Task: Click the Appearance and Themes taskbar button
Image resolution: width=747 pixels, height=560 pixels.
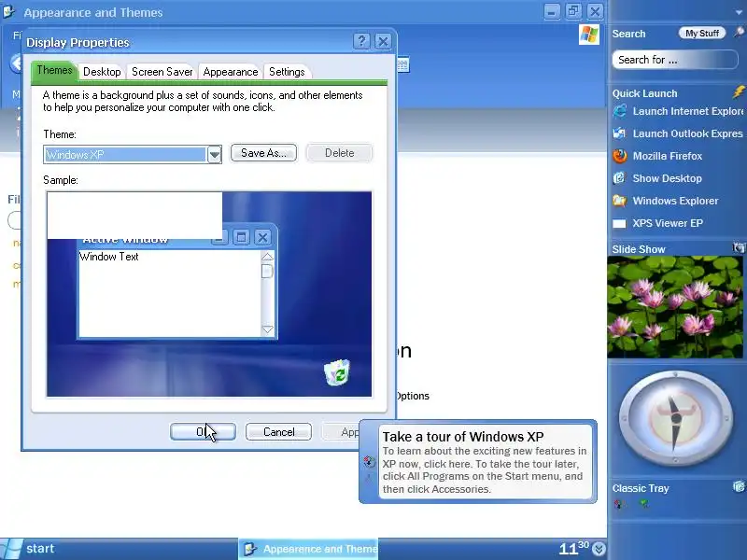Action: [x=308, y=549]
